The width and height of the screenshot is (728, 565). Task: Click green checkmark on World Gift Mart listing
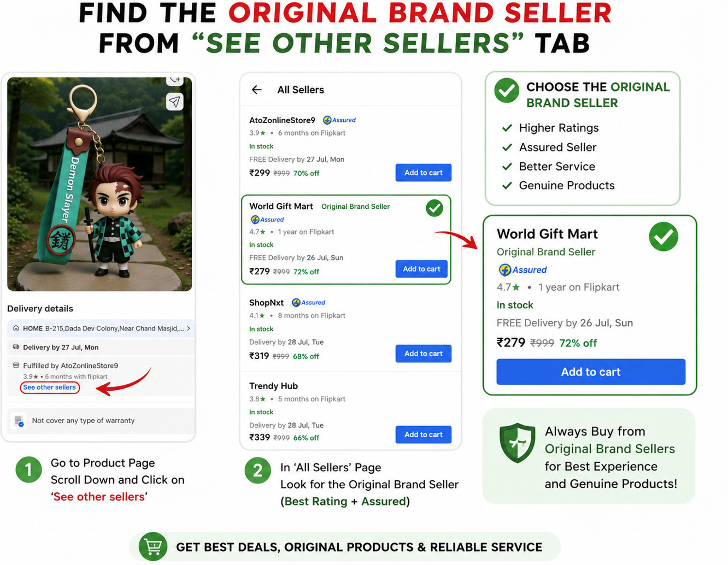tap(434, 208)
